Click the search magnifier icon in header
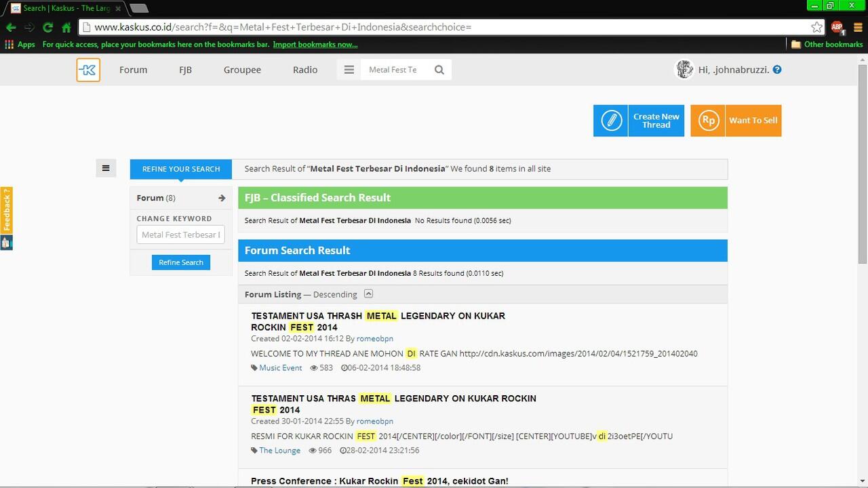This screenshot has height=488, width=868. click(439, 70)
